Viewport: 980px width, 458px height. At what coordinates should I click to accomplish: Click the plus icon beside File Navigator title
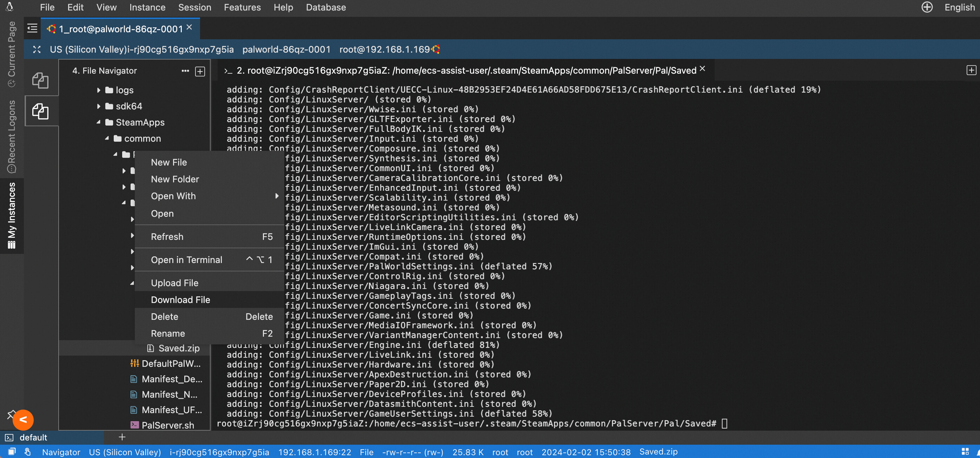click(200, 71)
